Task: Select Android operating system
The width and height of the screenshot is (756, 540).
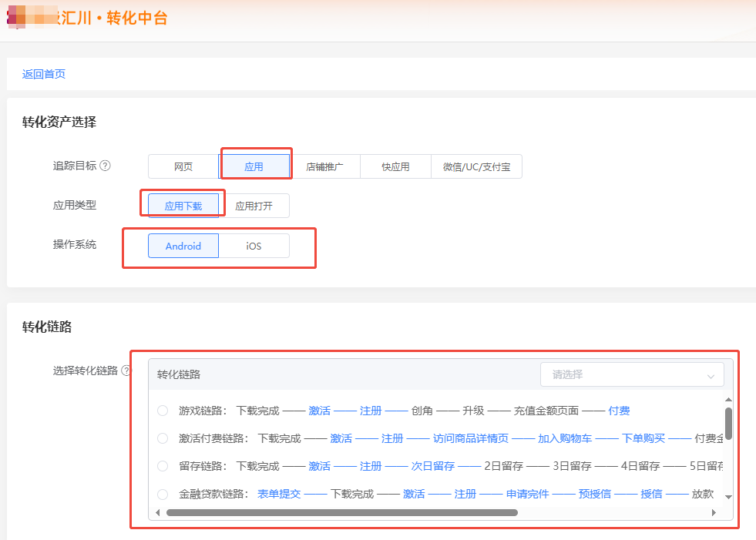Action: 183,246
